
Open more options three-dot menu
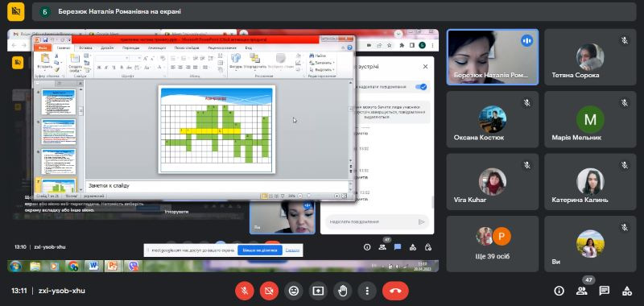tap(367, 291)
